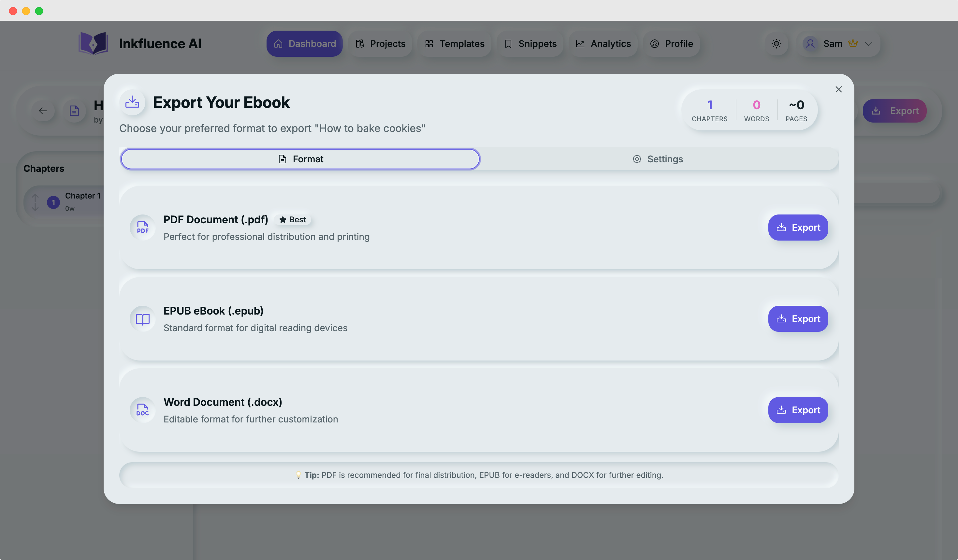Click the Inkfluence AI book logo
The image size is (958, 560).
point(93,43)
